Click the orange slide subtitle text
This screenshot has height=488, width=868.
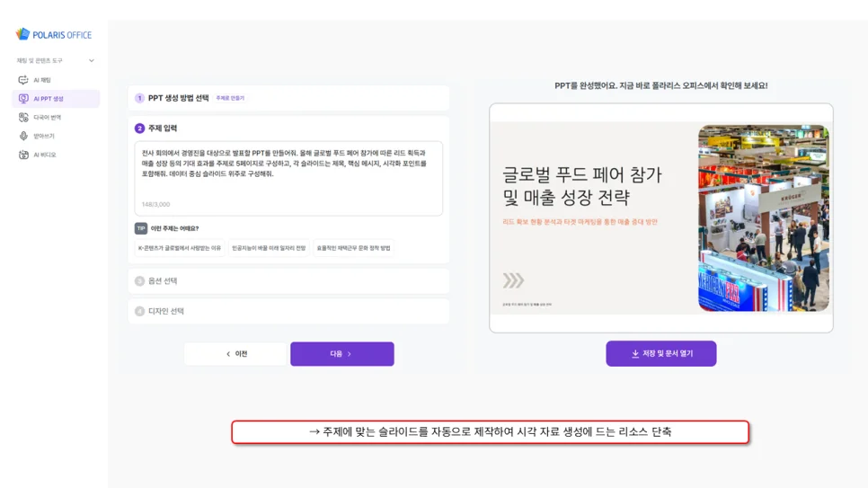pos(580,222)
